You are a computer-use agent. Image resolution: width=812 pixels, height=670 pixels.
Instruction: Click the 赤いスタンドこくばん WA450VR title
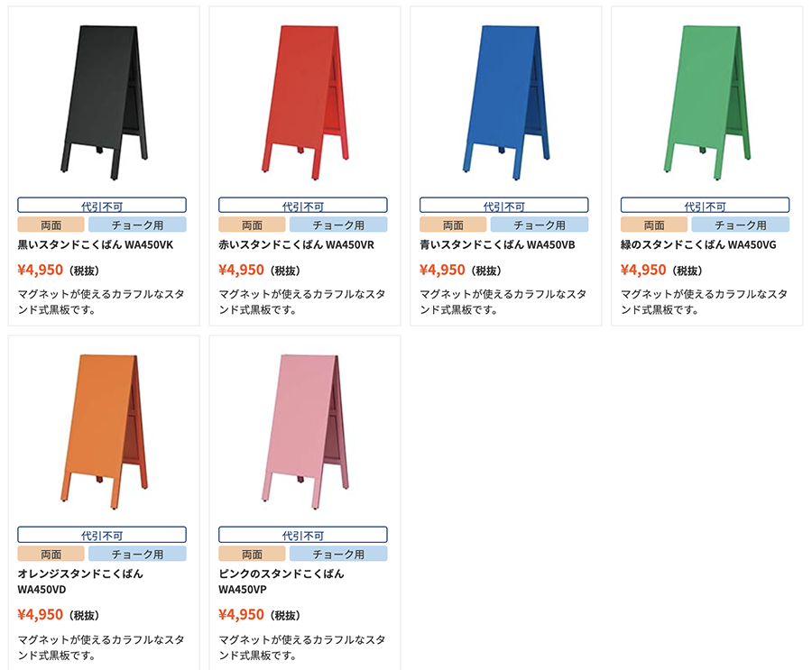click(x=296, y=245)
